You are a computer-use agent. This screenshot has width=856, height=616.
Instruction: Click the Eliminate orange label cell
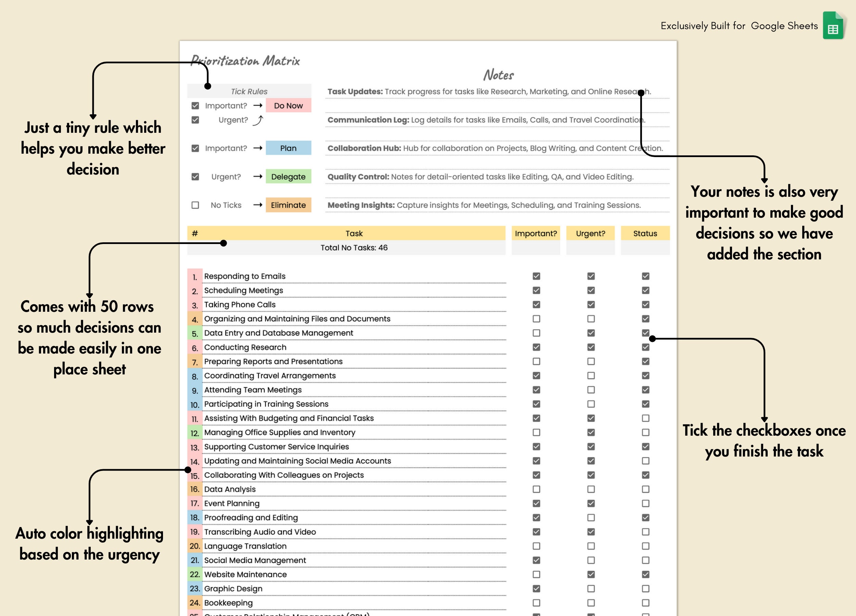pyautogui.click(x=288, y=205)
